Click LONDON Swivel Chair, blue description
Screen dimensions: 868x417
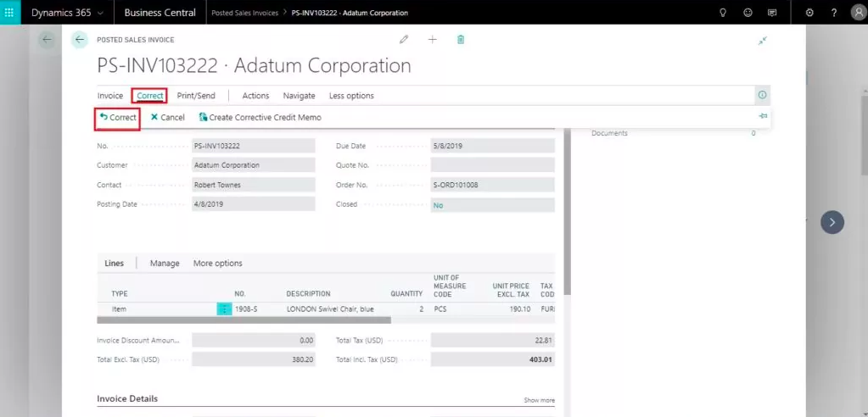330,309
